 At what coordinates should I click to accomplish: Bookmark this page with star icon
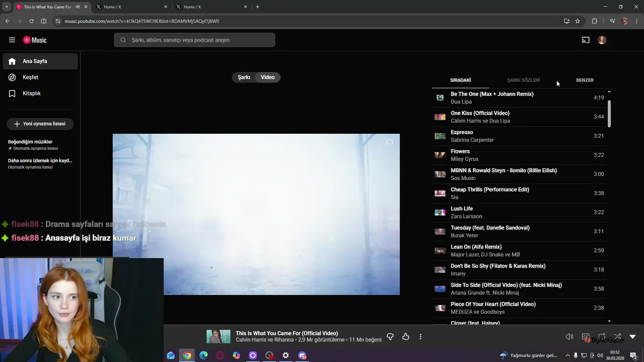click(578, 21)
